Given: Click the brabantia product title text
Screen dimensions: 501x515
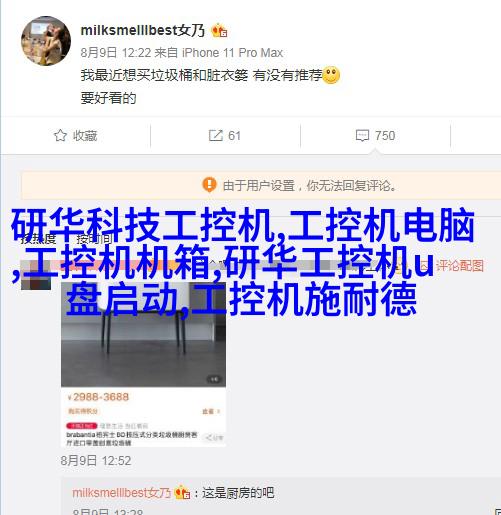Looking at the screenshot, I should [x=132, y=439].
